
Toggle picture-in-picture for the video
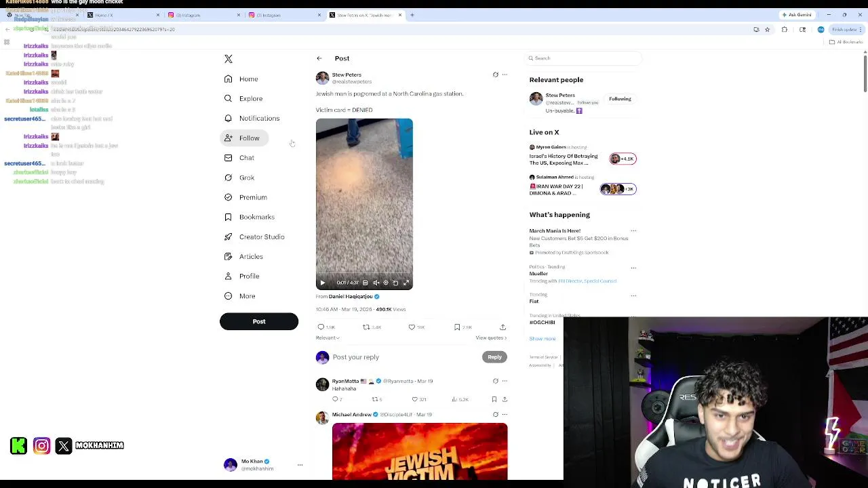395,283
